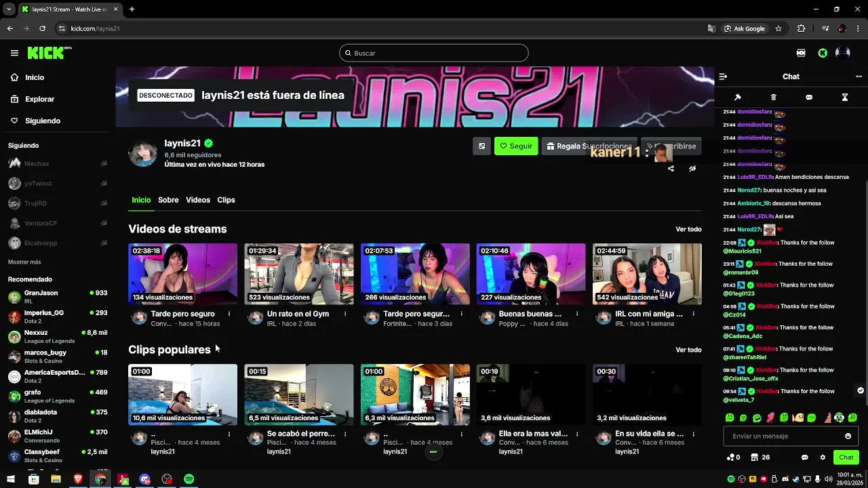Screen dimensions: 868x488
Task: Click the share icon below subscribe button
Action: pos(671,169)
